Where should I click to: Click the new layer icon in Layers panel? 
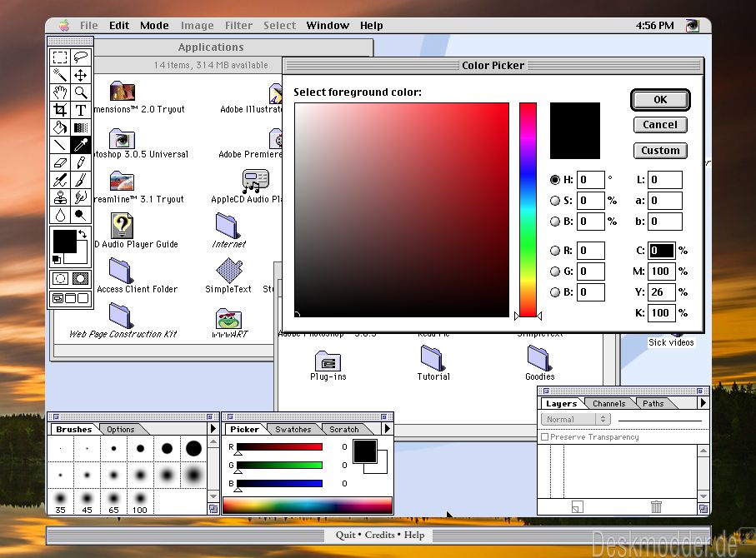577,506
